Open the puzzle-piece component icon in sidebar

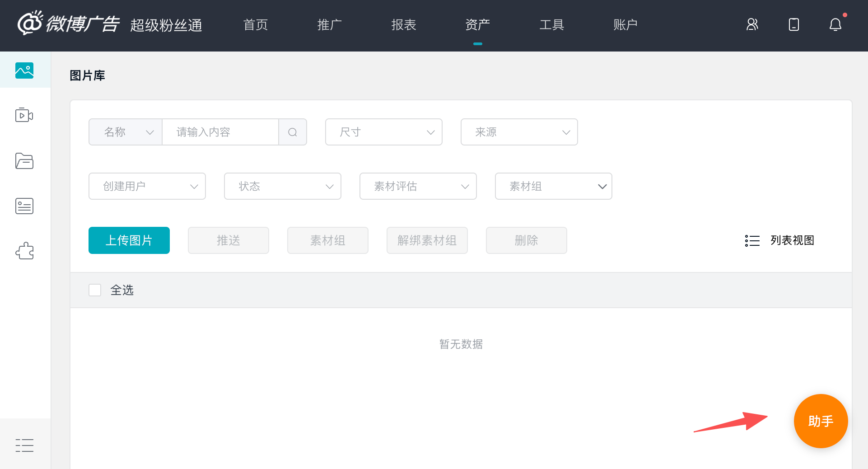(24, 251)
